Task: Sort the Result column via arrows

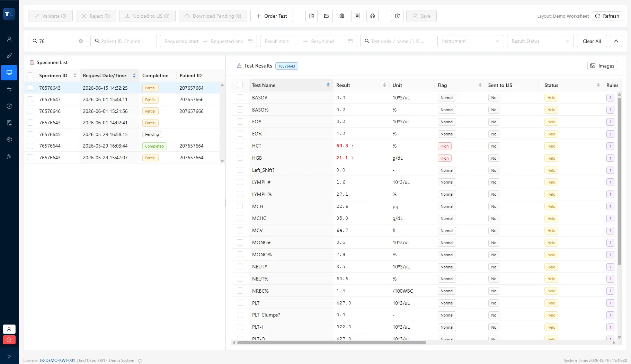Action: coord(384,85)
